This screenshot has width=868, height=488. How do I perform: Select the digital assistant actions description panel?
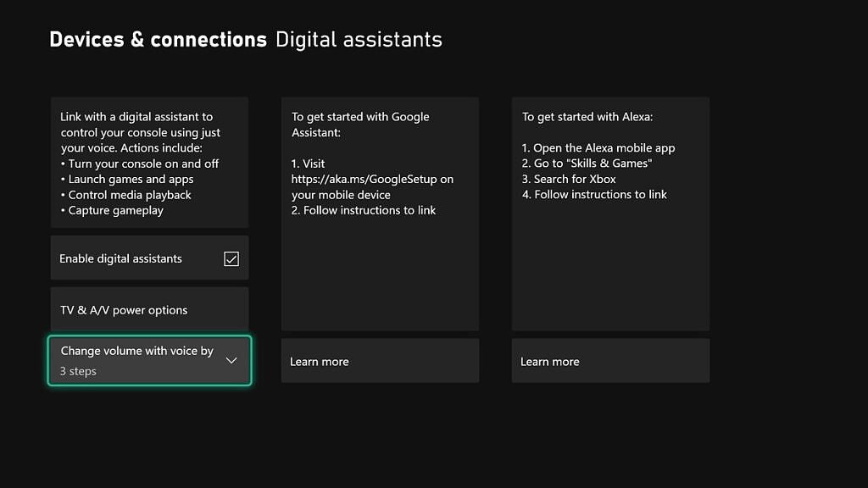tap(149, 163)
